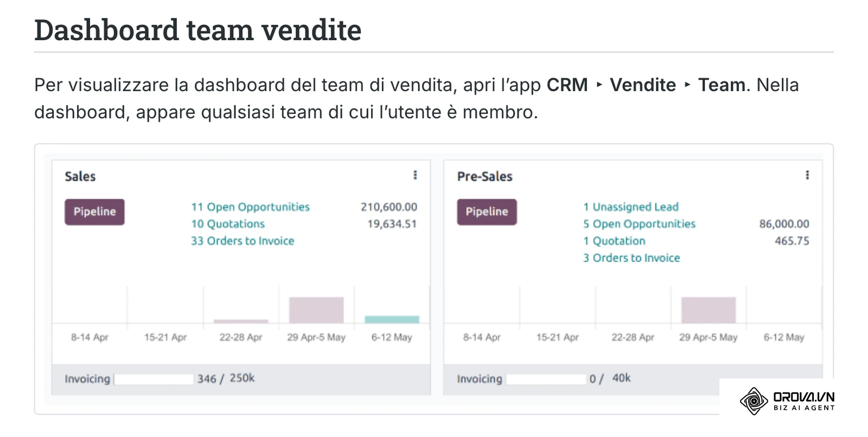Click the Sales team card title

pyautogui.click(x=80, y=176)
